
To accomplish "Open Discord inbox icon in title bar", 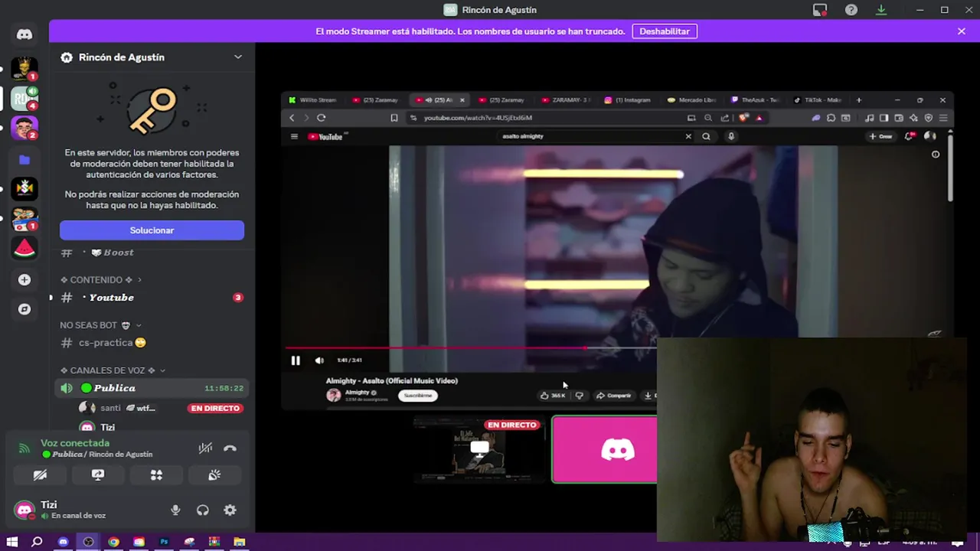I will pyautogui.click(x=820, y=10).
